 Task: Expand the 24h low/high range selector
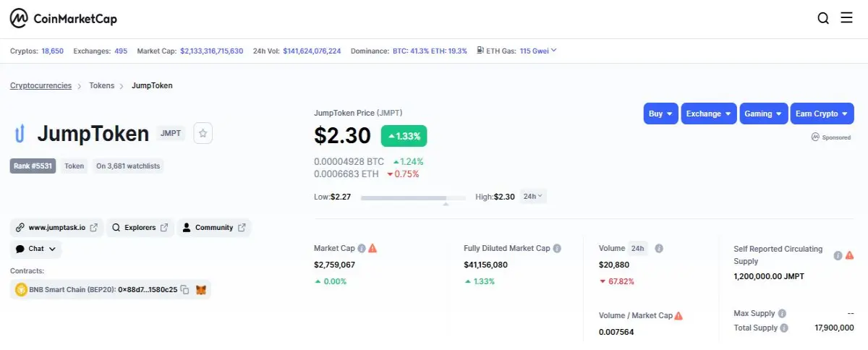533,196
